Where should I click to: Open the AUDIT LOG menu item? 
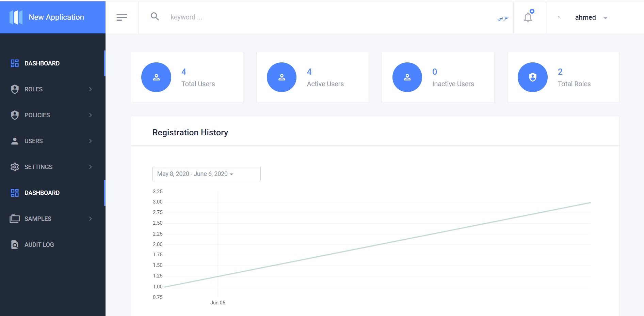click(53, 245)
